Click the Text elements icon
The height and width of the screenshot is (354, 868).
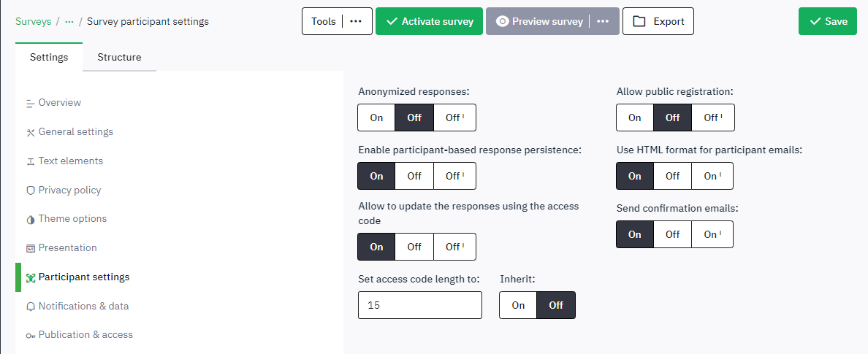coord(31,161)
